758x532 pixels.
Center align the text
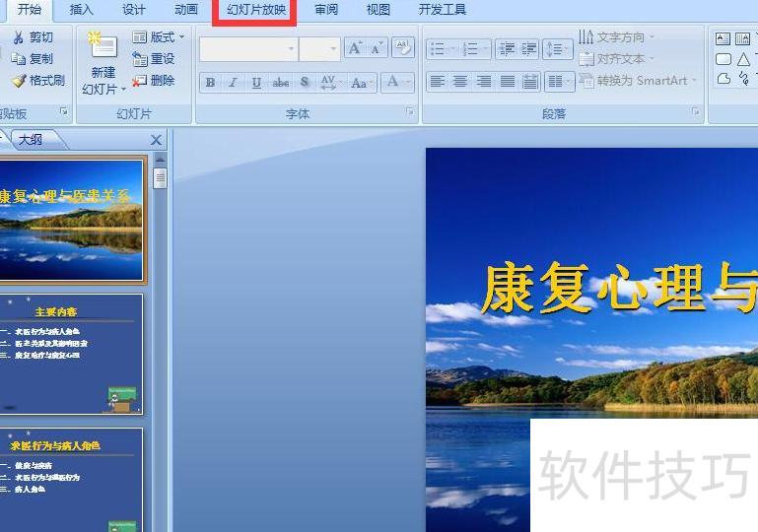pyautogui.click(x=459, y=82)
